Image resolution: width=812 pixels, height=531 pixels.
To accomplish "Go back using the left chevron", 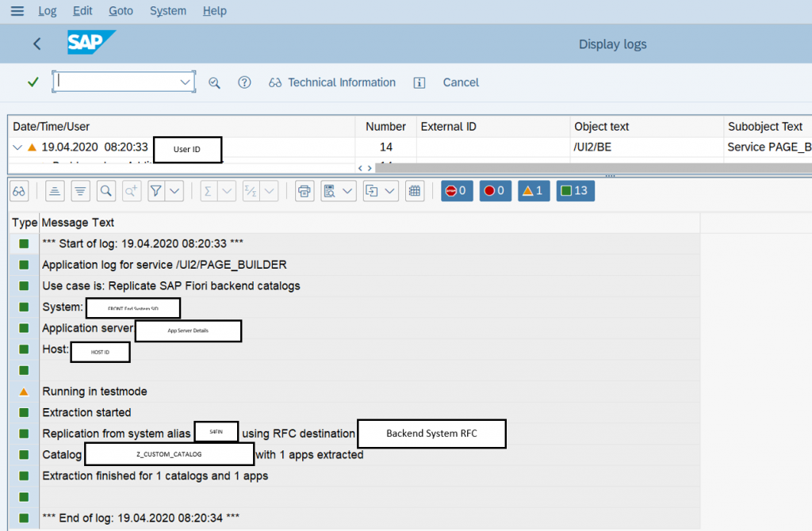I will (x=36, y=44).
